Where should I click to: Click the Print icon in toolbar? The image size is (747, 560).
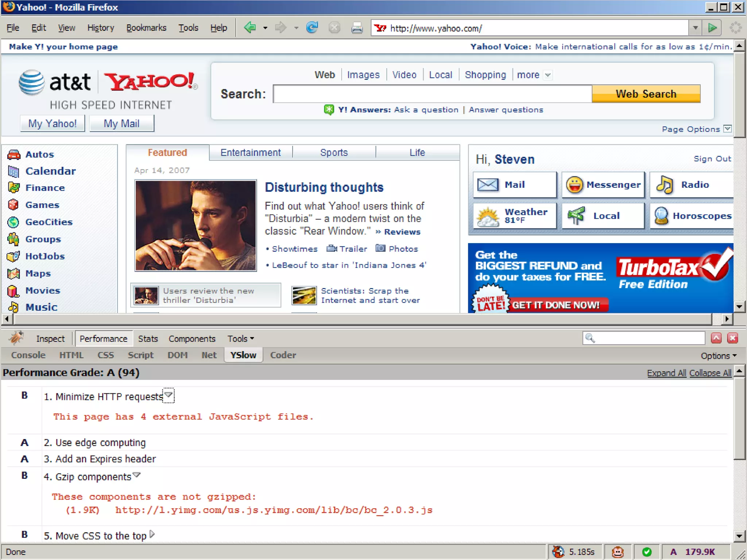tap(356, 28)
